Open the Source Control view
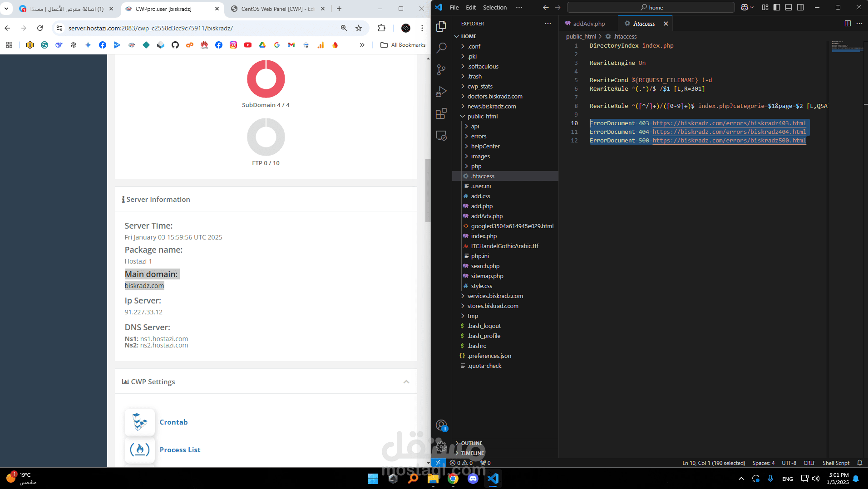This screenshot has width=868, height=489. [441, 70]
